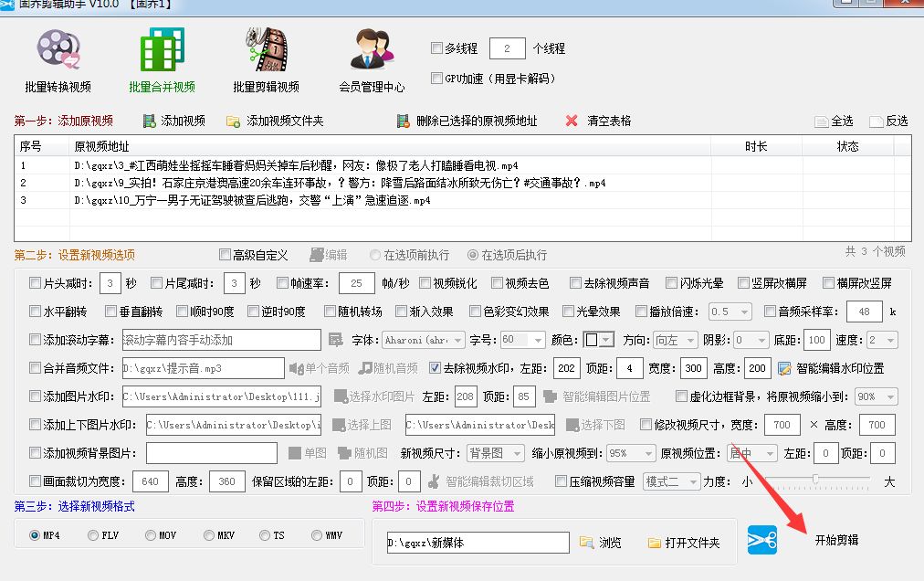Click the scrolling subtitle edit icon
The image size is (924, 581).
point(335,340)
